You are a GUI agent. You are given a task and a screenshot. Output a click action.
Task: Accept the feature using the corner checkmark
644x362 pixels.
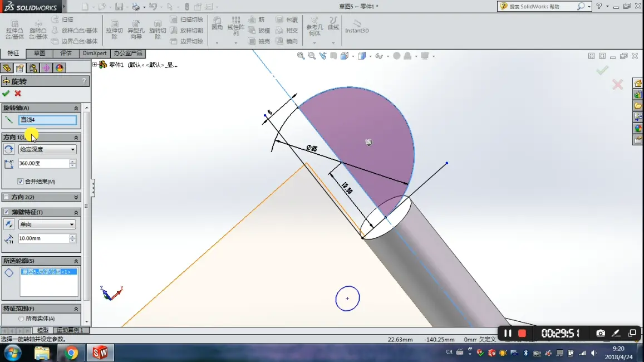pos(602,70)
